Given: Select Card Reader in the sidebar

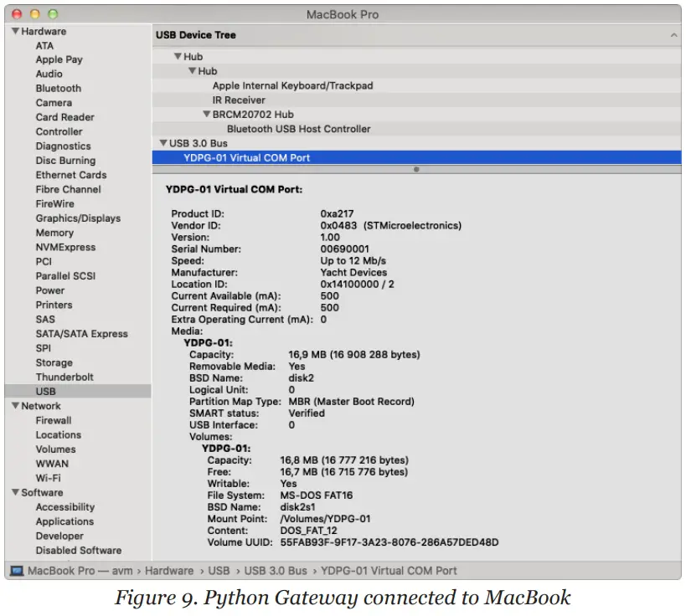Looking at the screenshot, I should pyautogui.click(x=64, y=117).
